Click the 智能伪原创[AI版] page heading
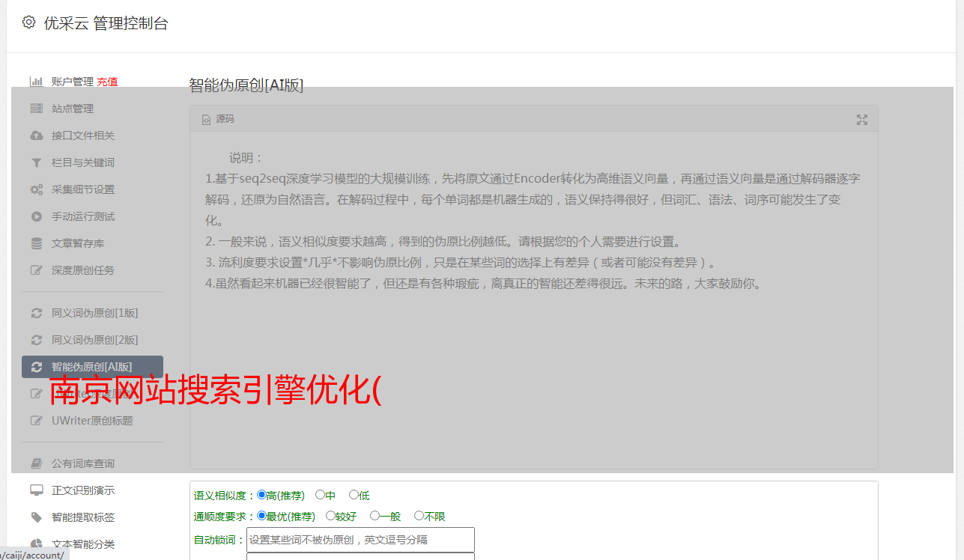Image resolution: width=964 pixels, height=560 pixels. (246, 85)
